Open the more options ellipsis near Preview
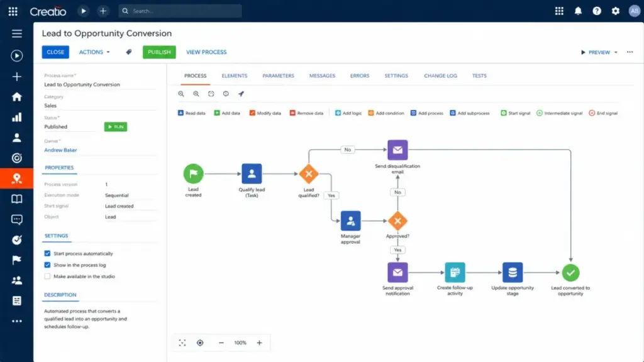This screenshot has width=644, height=362. (630, 52)
